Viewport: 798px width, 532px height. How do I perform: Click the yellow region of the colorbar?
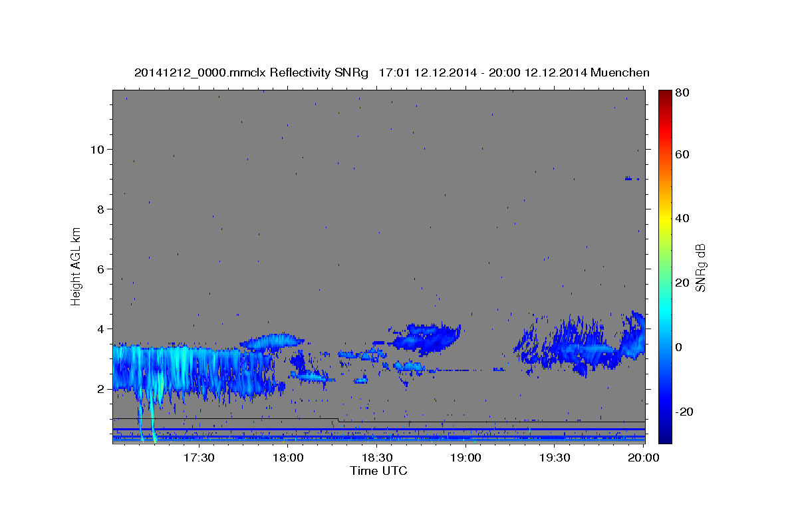pyautogui.click(x=665, y=219)
